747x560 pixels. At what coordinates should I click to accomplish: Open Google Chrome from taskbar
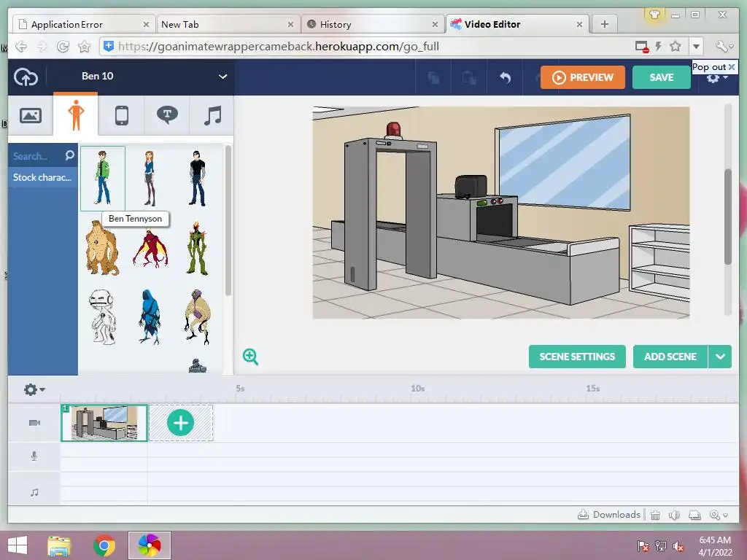104,545
